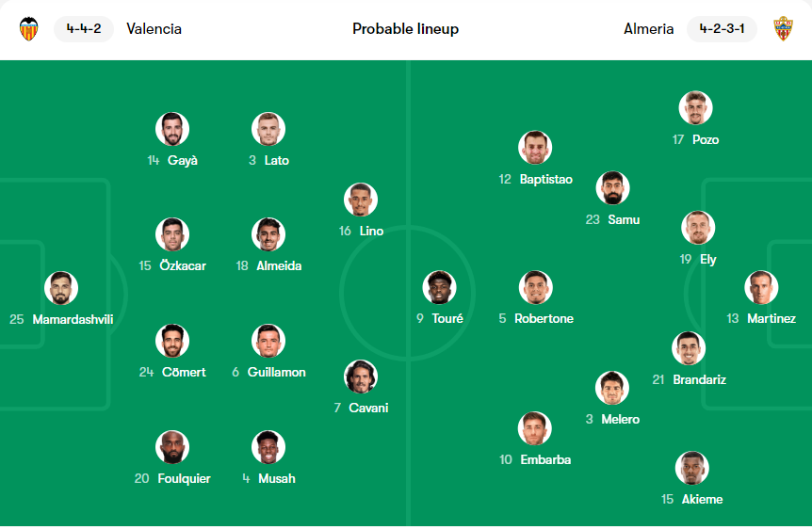
Task: Click the Foulquier name label
Action: coord(184,479)
